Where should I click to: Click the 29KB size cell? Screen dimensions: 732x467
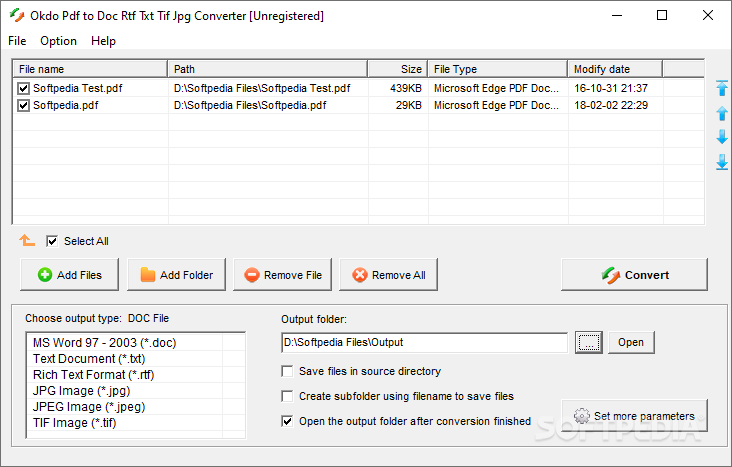(408, 106)
